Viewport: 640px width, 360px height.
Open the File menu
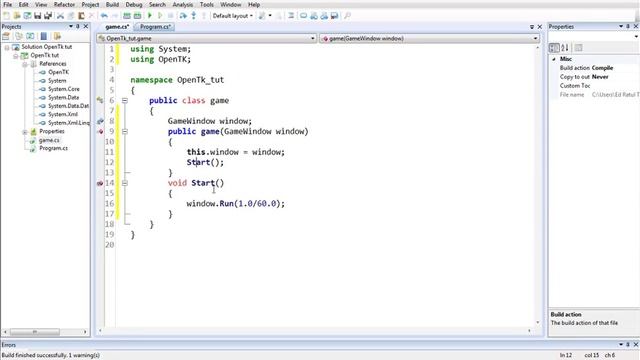point(7,4)
